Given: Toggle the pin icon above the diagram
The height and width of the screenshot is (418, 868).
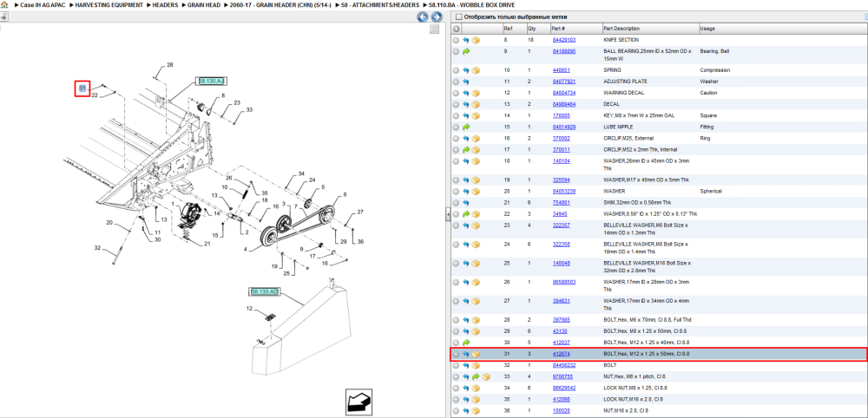Looking at the screenshot, I should (x=3, y=16).
